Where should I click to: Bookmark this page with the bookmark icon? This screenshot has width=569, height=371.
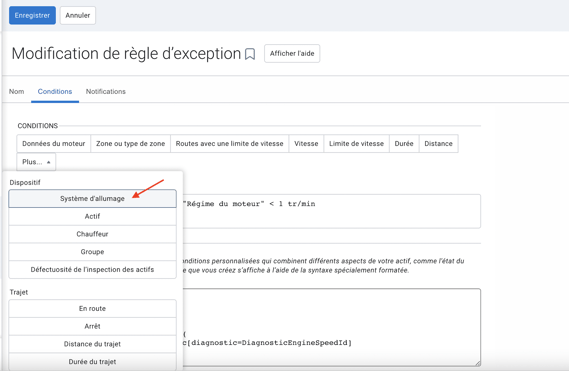click(x=250, y=54)
